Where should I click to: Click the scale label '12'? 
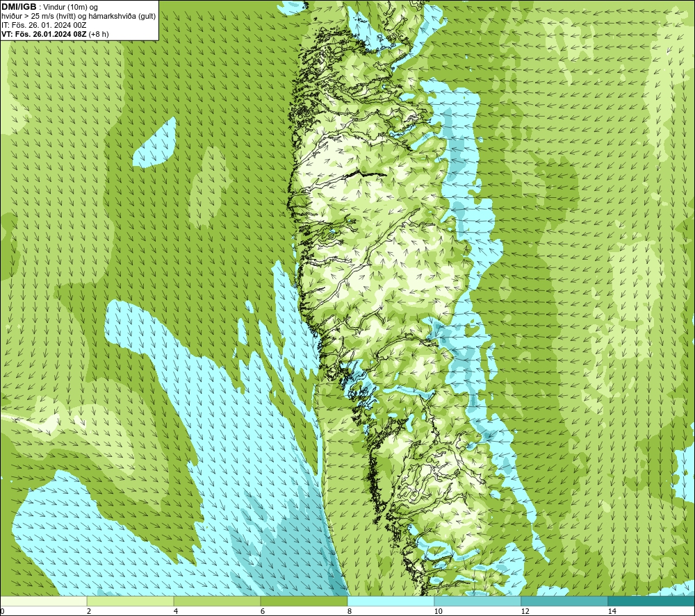(525, 611)
